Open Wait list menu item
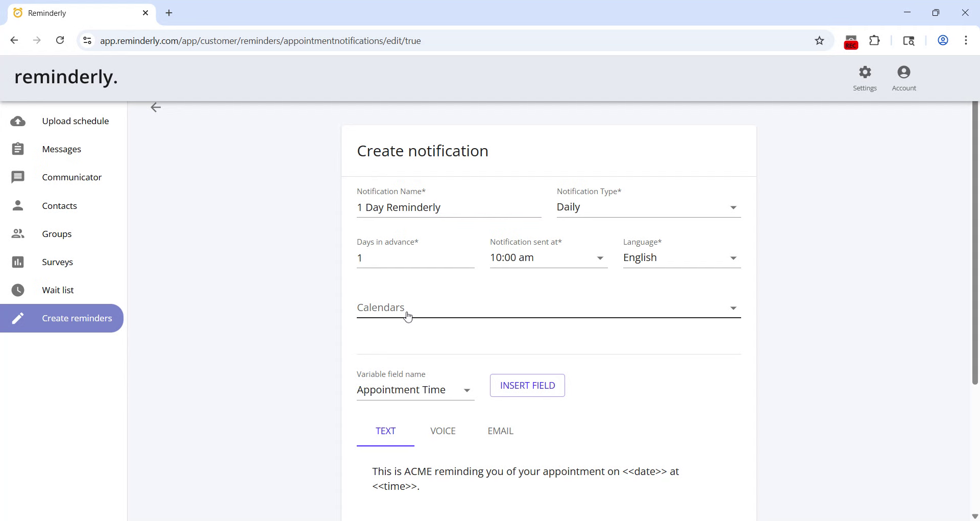The height and width of the screenshot is (521, 980). [62, 290]
